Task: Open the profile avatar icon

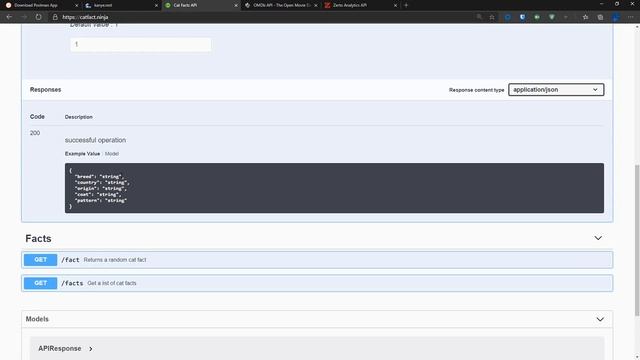Action: [616, 17]
